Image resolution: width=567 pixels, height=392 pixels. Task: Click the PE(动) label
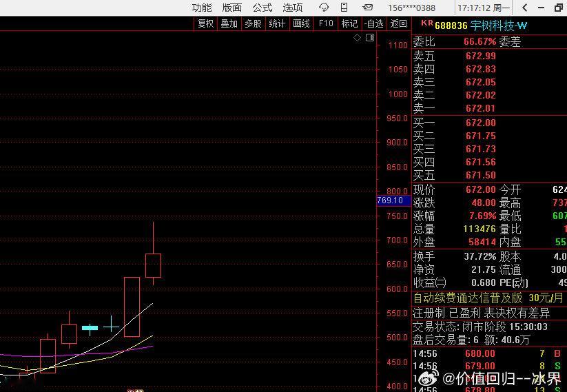(514, 282)
